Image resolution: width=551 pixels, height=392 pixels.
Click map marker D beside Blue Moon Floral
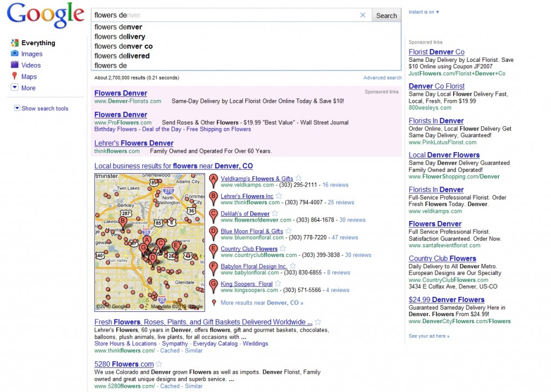pyautogui.click(x=213, y=233)
